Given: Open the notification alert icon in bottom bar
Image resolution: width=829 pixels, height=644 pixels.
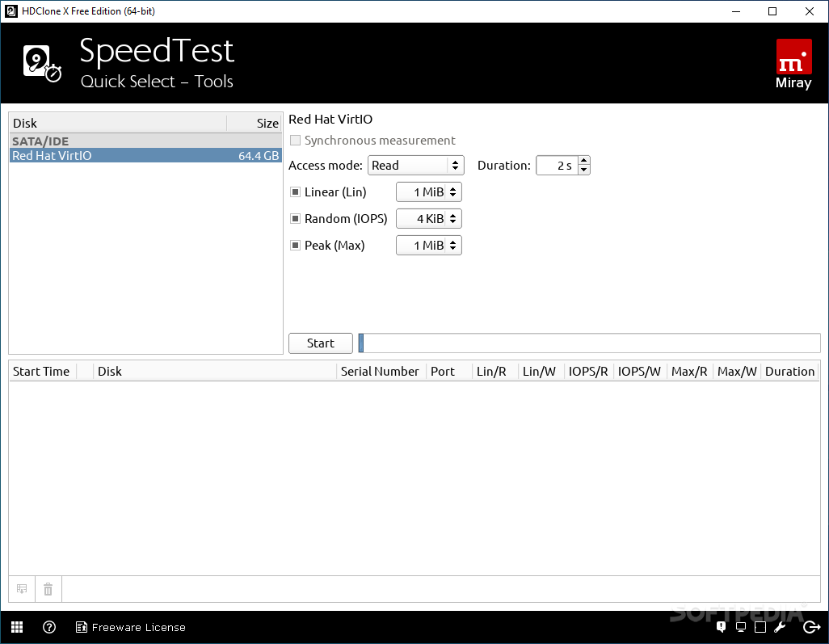Looking at the screenshot, I should [x=721, y=627].
